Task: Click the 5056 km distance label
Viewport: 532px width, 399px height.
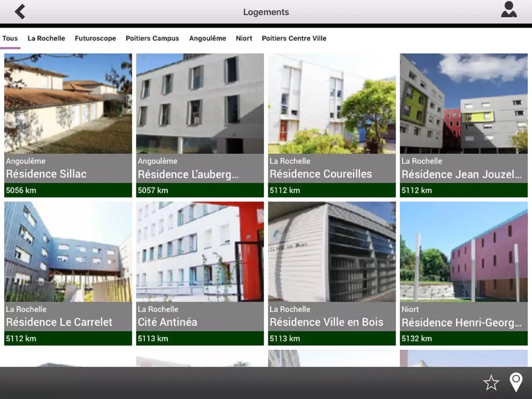Action: click(x=21, y=190)
